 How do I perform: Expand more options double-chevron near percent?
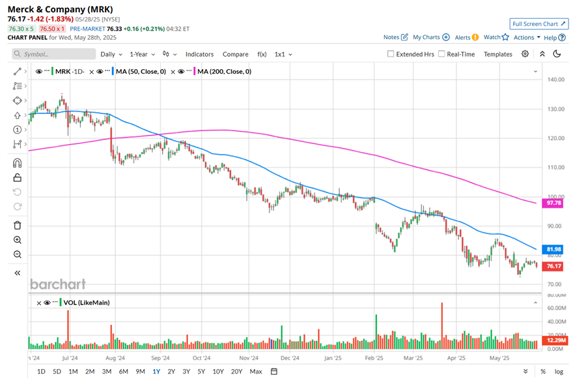coord(525,371)
